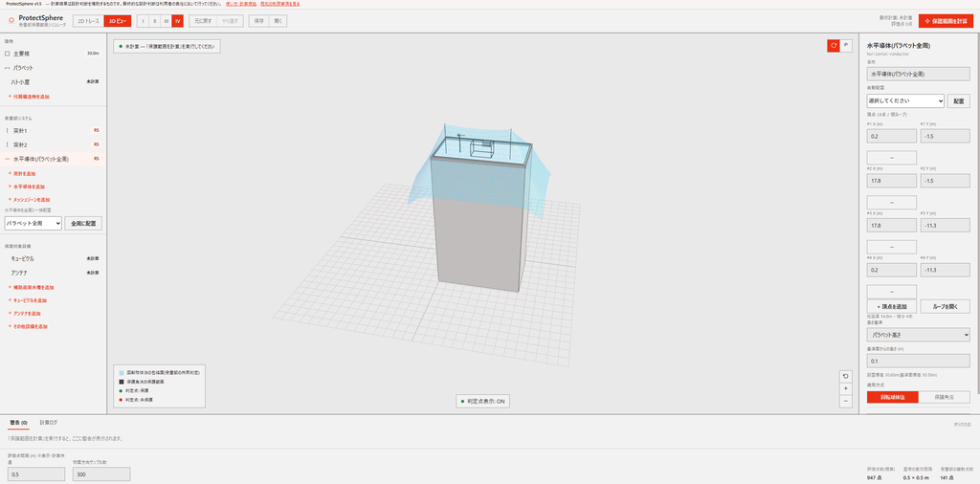The image size is (980, 484).
Task: Remove vertex #1 with its minus button
Action: coord(891,158)
